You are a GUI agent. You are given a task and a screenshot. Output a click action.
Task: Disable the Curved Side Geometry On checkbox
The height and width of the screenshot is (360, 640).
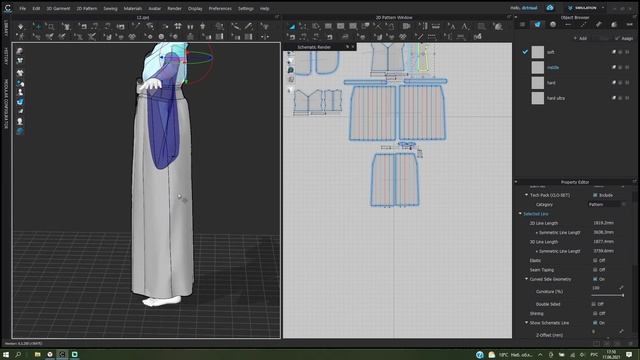pyautogui.click(x=595, y=279)
